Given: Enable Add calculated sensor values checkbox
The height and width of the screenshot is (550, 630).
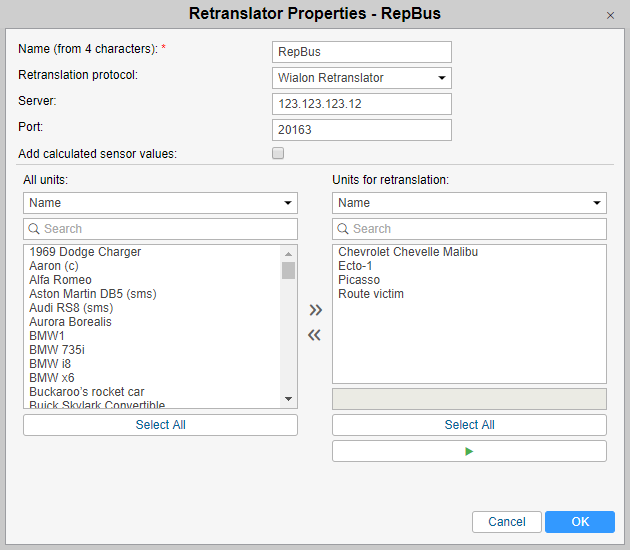Looking at the screenshot, I should [x=278, y=153].
